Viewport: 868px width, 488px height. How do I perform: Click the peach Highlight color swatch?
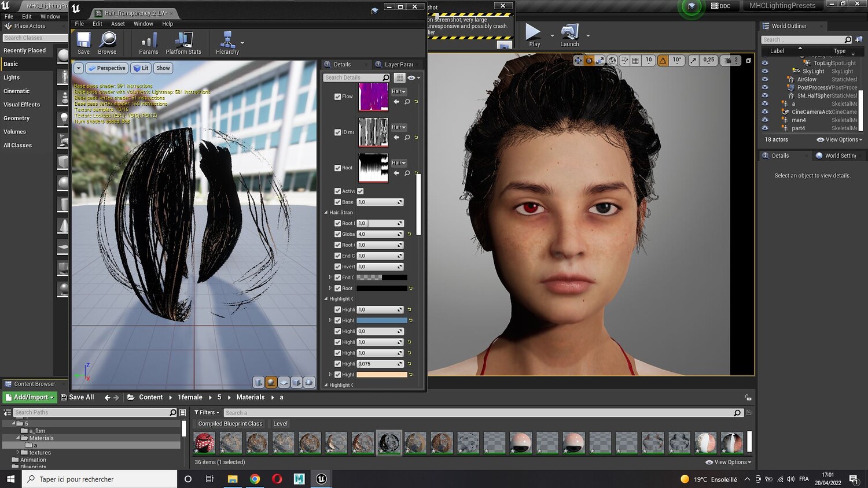[382, 375]
